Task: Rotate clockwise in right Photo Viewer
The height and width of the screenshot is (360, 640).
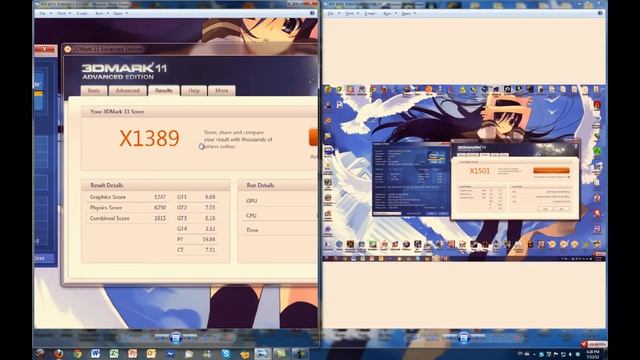Action: coord(503,338)
